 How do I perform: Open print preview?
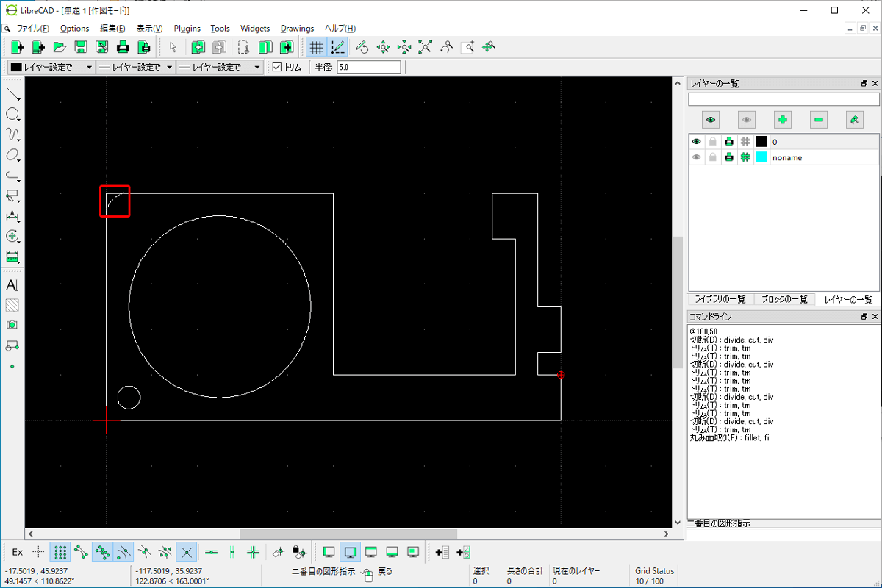(145, 47)
